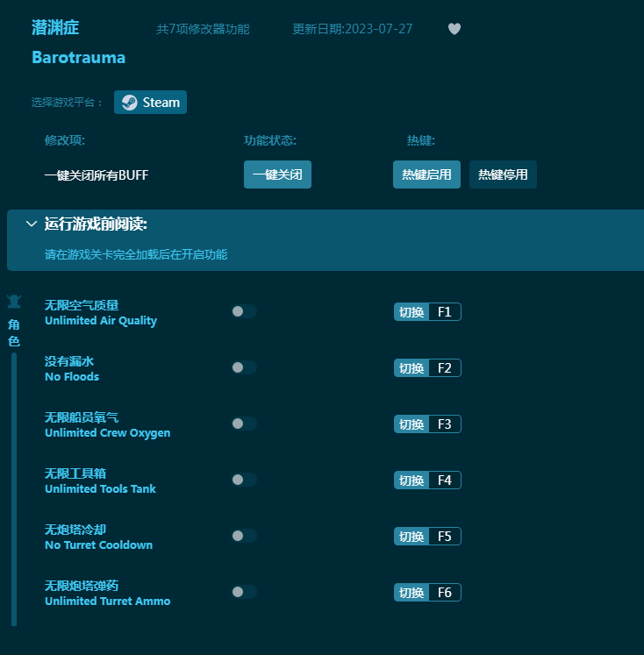Image resolution: width=644 pixels, height=655 pixels.
Task: Turn on Unlimited Crew Oxygen switch
Action: [244, 424]
